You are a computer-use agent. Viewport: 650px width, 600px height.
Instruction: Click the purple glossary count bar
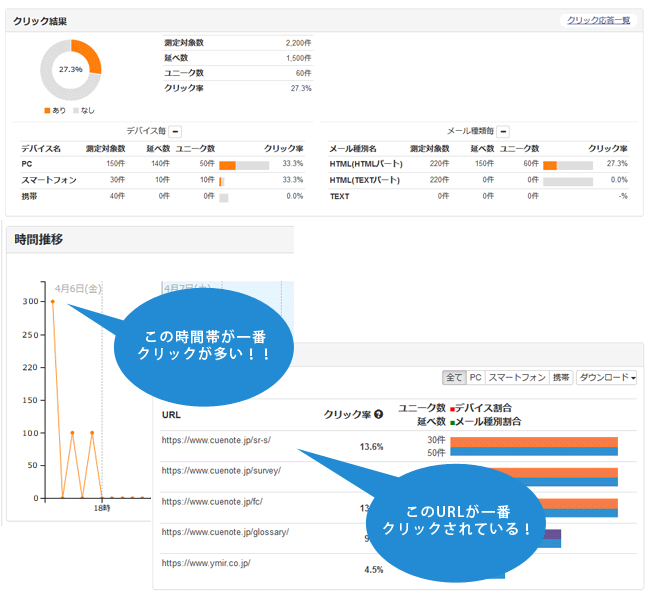tap(551, 534)
